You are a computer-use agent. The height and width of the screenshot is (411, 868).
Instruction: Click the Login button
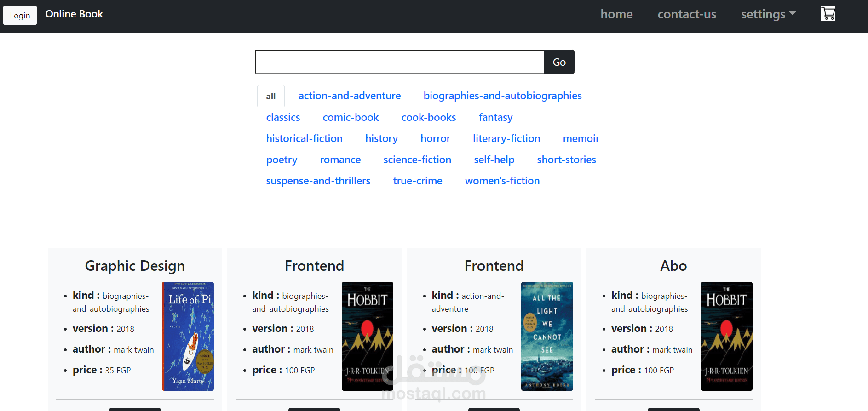20,16
